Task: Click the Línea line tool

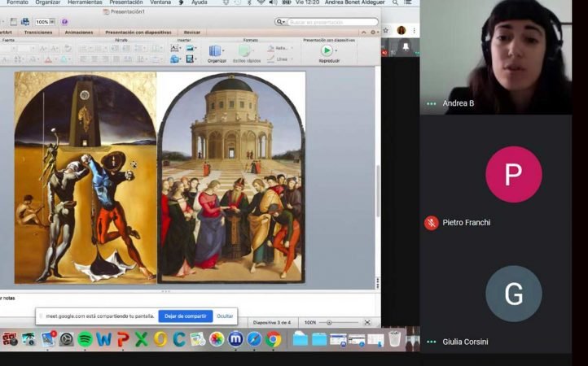Action: click(278, 59)
